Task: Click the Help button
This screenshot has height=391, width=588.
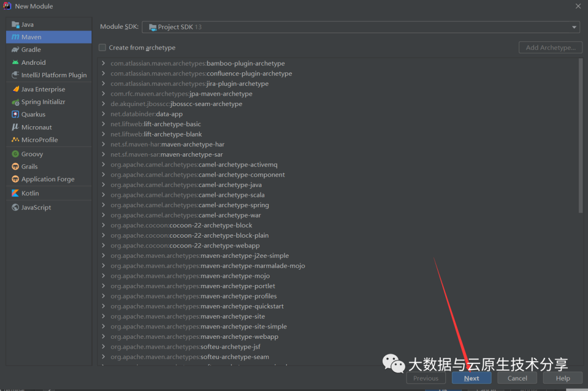Action: (562, 378)
